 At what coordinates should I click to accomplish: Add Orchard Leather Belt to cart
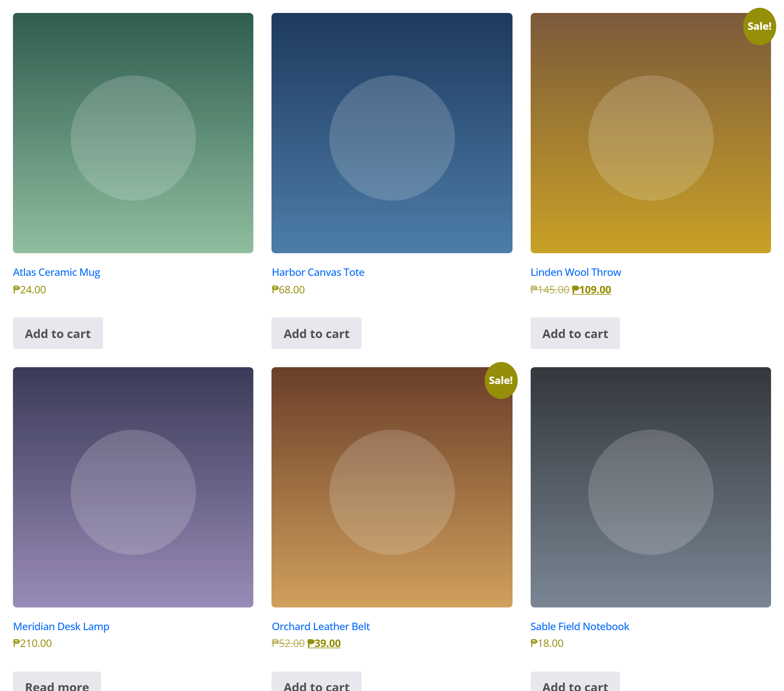point(317,682)
